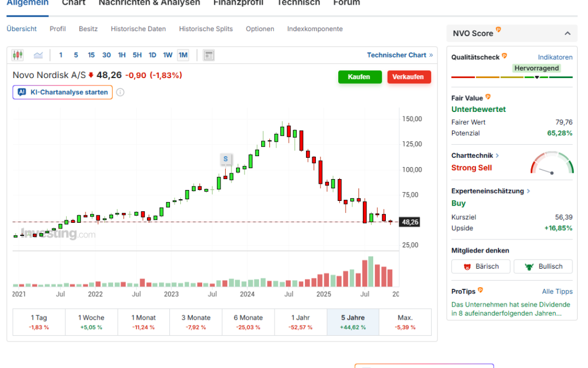
Task: Open the Historische Daten tab
Action: pos(138,29)
